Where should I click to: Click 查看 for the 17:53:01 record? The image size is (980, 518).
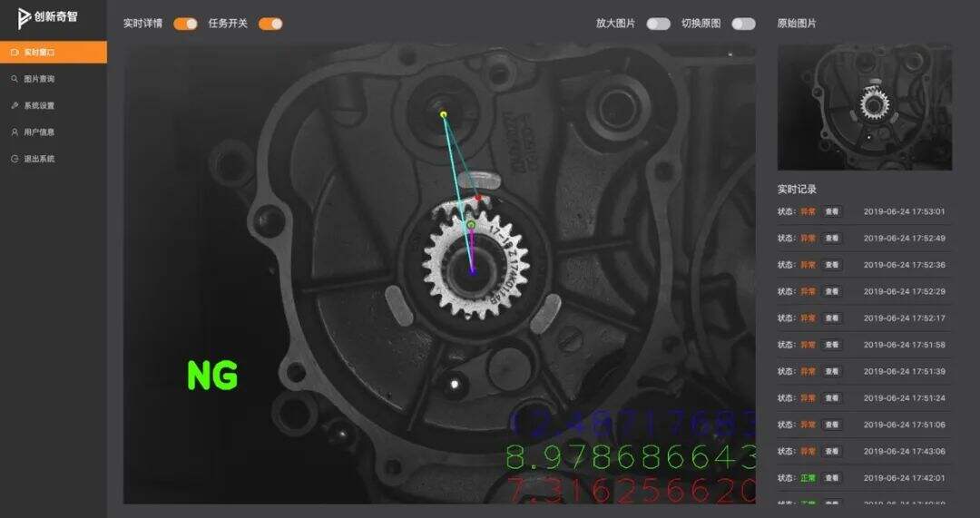tap(832, 211)
